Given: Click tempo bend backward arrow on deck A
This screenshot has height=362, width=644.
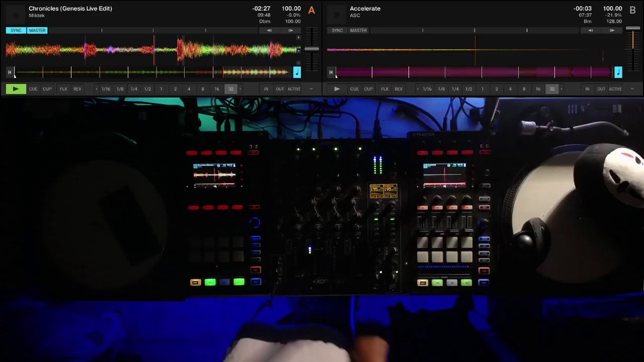Looking at the screenshot, I should tap(269, 31).
